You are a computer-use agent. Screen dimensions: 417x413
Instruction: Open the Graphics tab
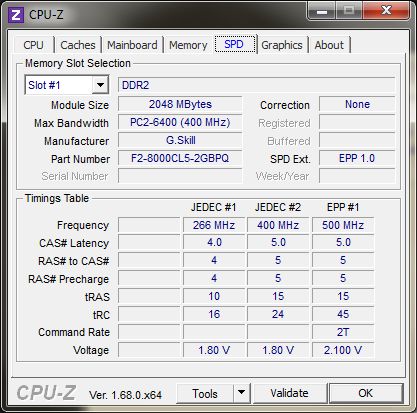coord(282,45)
